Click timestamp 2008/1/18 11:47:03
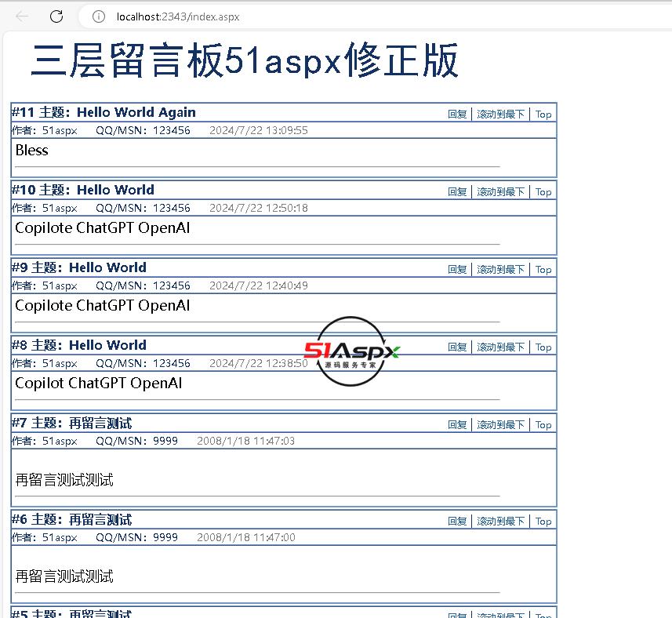Image resolution: width=672 pixels, height=618 pixels. point(245,441)
